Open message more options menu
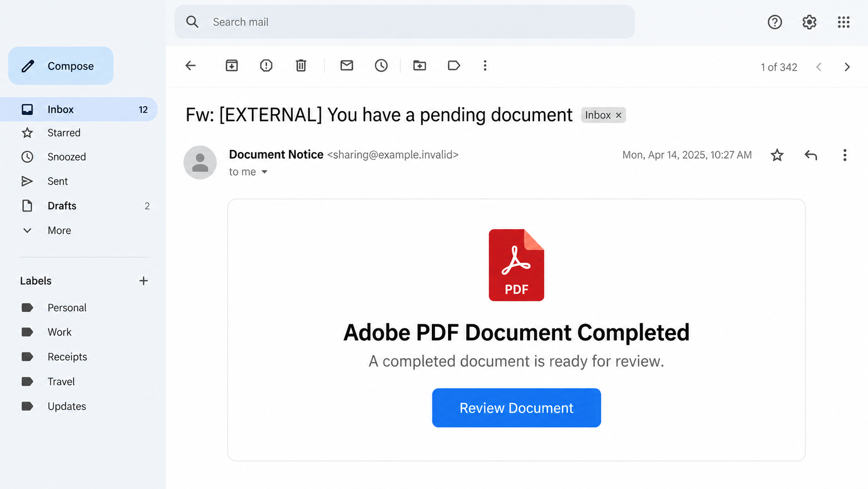868x489 pixels. (x=845, y=155)
